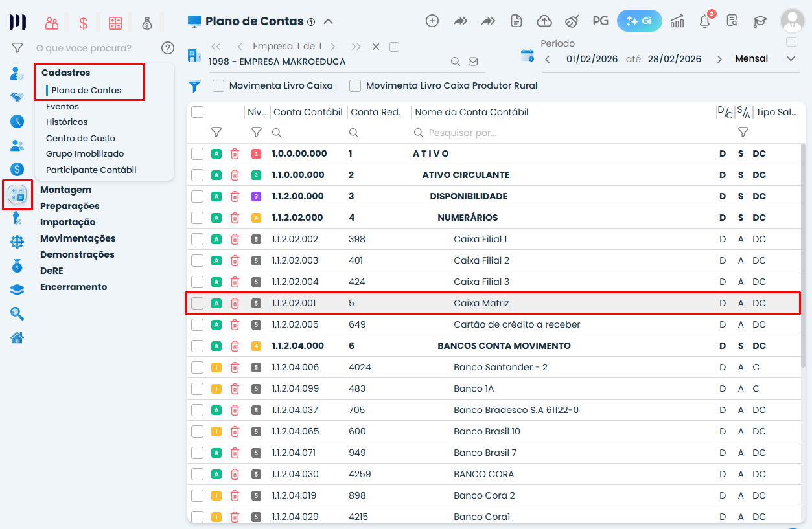Open the Mensal period type dropdown

coord(765,58)
